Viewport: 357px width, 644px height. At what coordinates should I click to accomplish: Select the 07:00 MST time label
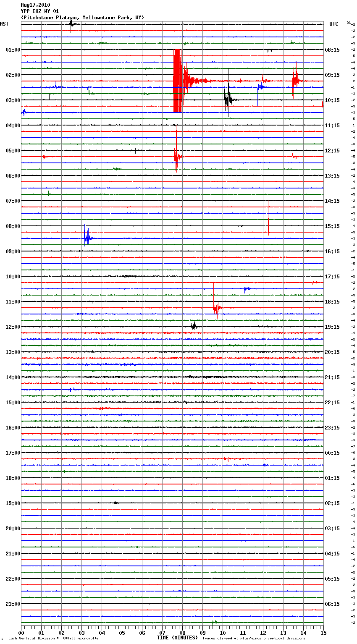click(x=13, y=201)
